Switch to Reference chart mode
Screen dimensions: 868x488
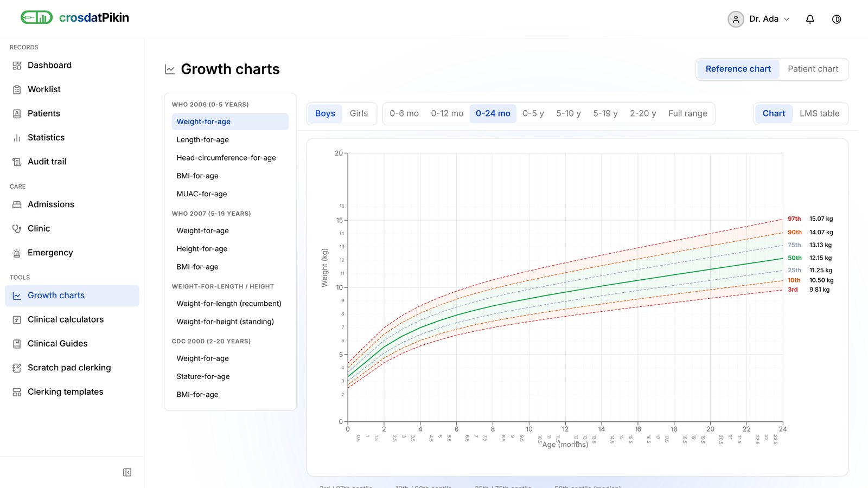click(738, 69)
